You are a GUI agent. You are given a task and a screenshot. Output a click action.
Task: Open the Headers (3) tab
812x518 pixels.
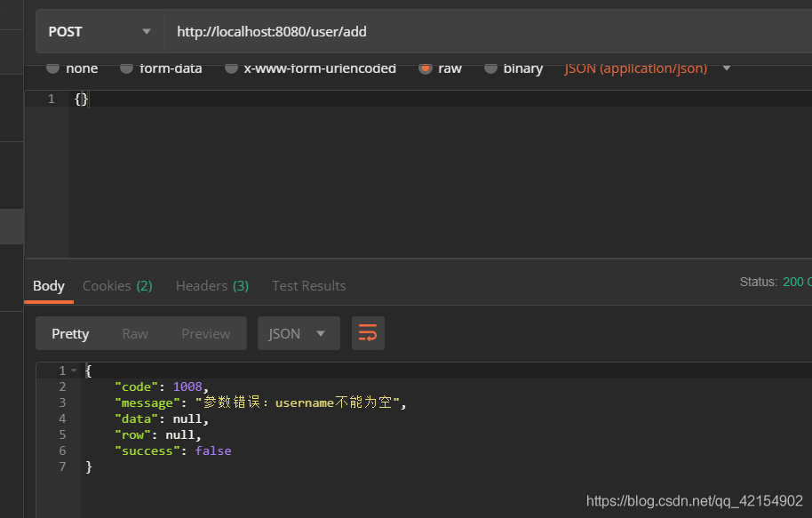pos(211,285)
